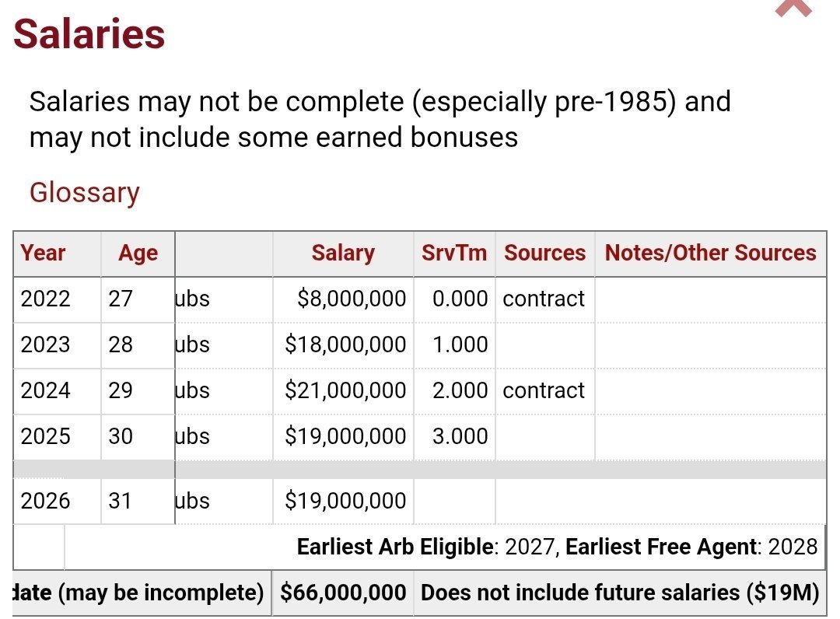The width and height of the screenshot is (840, 619).
Task: Open the contract source for 2024
Action: (x=544, y=390)
